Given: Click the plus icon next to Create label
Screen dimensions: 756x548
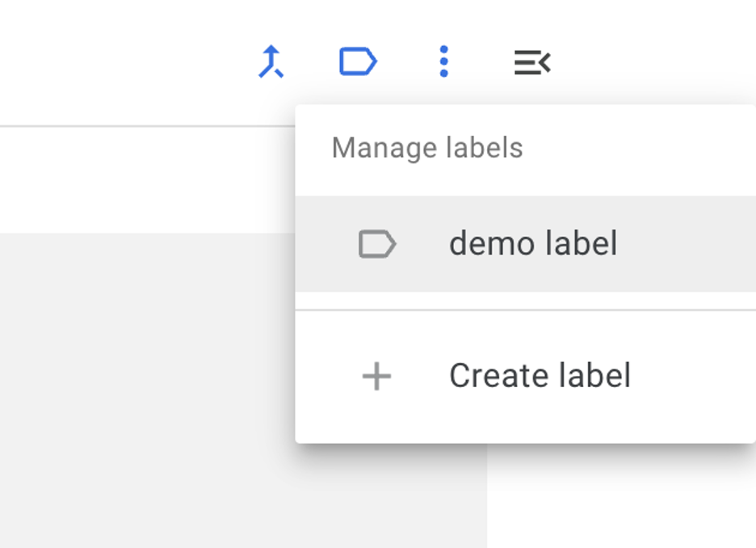Looking at the screenshot, I should (x=377, y=375).
